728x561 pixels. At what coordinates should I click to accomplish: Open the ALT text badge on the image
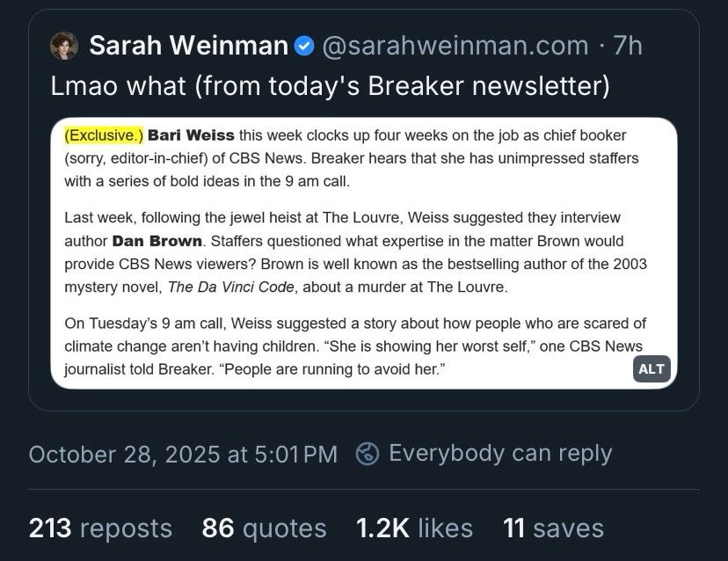tap(651, 368)
